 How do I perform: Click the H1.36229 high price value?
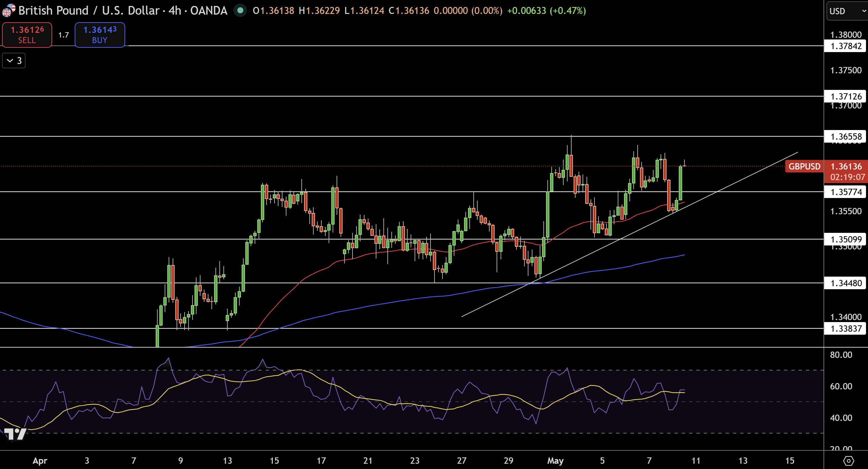point(319,11)
